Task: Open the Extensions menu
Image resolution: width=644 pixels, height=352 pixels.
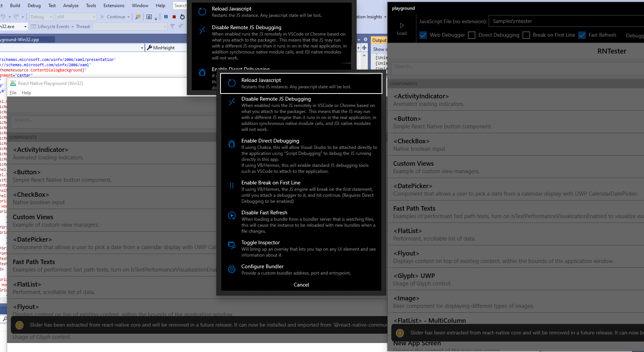Action: [x=114, y=5]
